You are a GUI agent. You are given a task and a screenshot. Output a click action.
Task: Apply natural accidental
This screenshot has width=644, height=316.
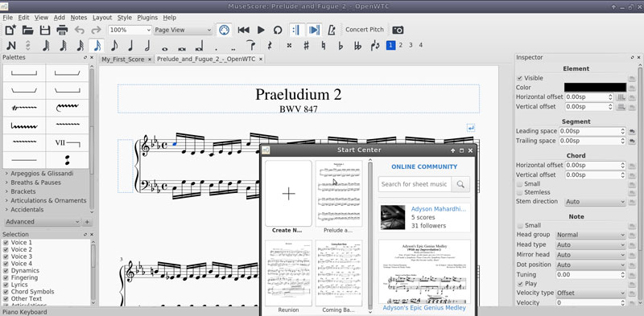click(324, 46)
